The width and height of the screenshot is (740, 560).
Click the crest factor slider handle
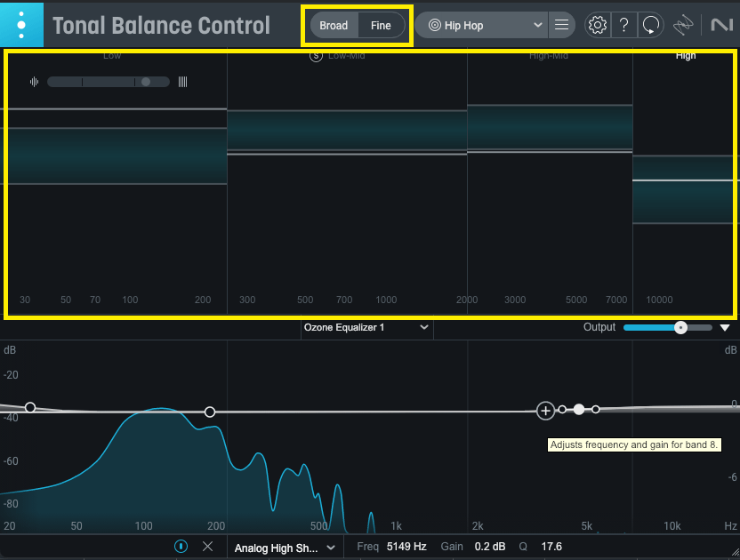tap(146, 82)
